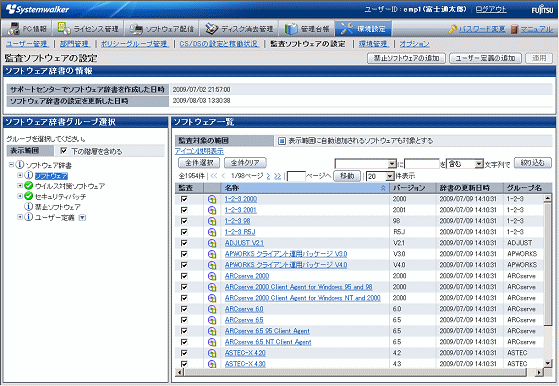Uncheck the 下の階層を含める checkbox

[64, 150]
